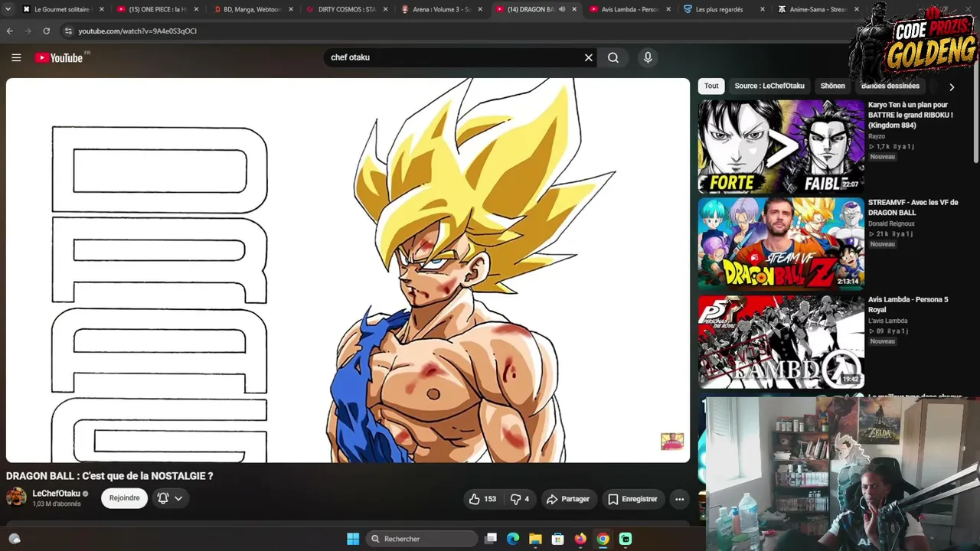Like the video with thumbs-up button
Screen dimensions: 980x551
coord(484,499)
